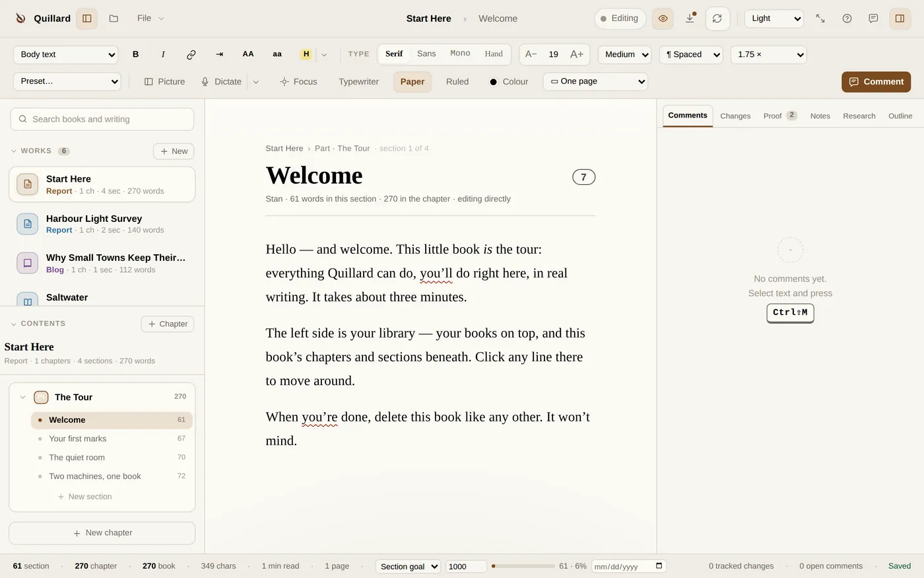Click the New work button
Image resolution: width=924 pixels, height=578 pixels.
(174, 151)
